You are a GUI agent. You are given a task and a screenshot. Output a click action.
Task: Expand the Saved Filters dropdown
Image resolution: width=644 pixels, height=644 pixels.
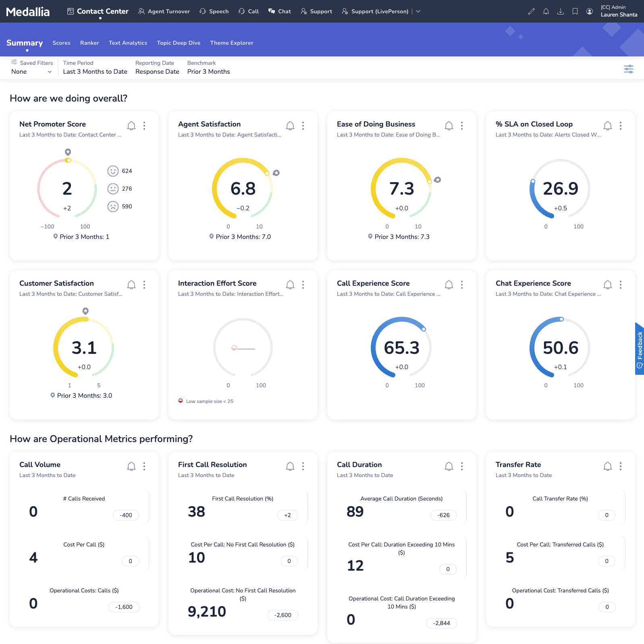tap(31, 72)
